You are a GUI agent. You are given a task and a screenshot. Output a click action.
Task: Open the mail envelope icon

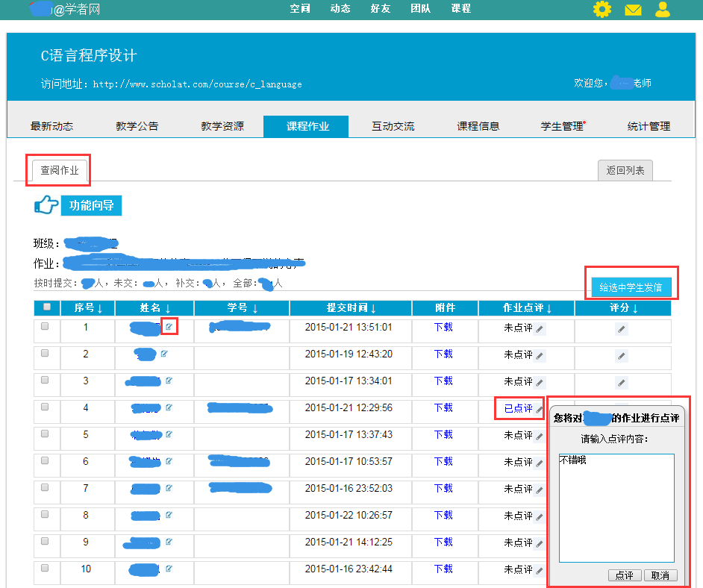click(x=633, y=10)
